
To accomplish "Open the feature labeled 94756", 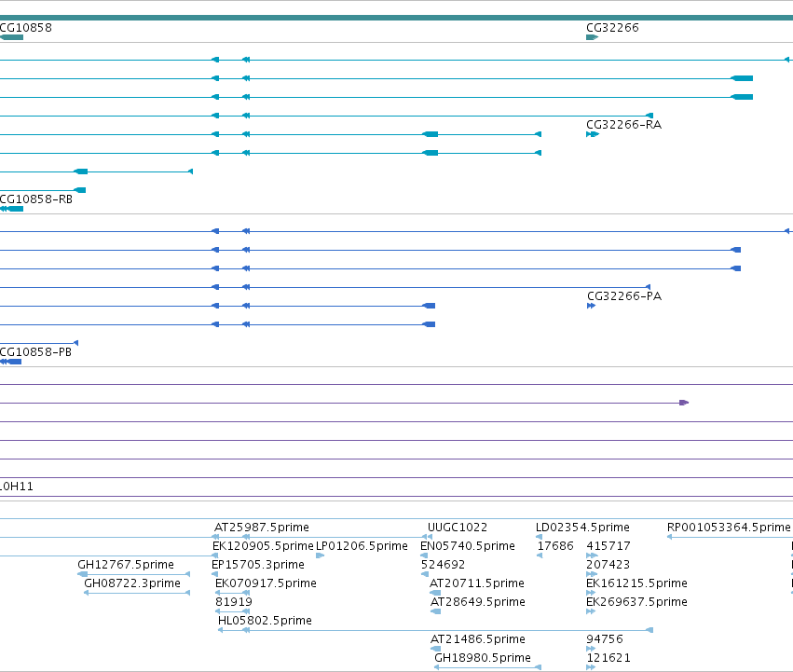I will (x=605, y=639).
